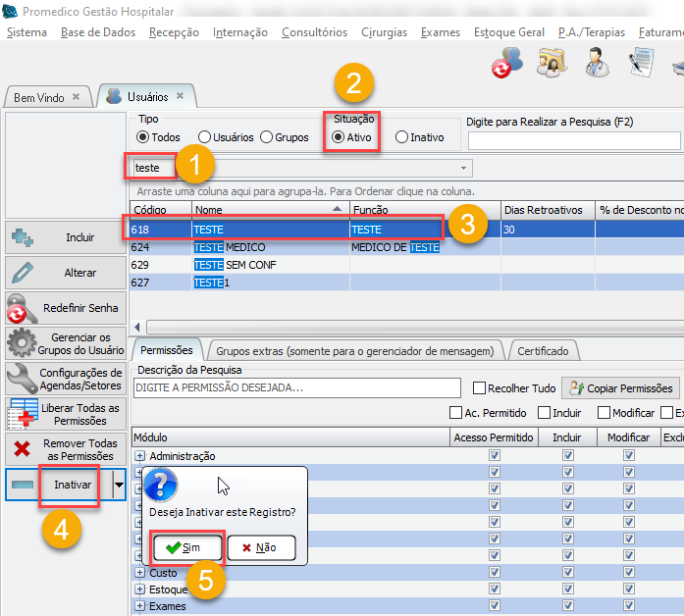Image resolution: width=684 pixels, height=616 pixels.
Task: Click Redefinir Senha button
Action: 66,308
